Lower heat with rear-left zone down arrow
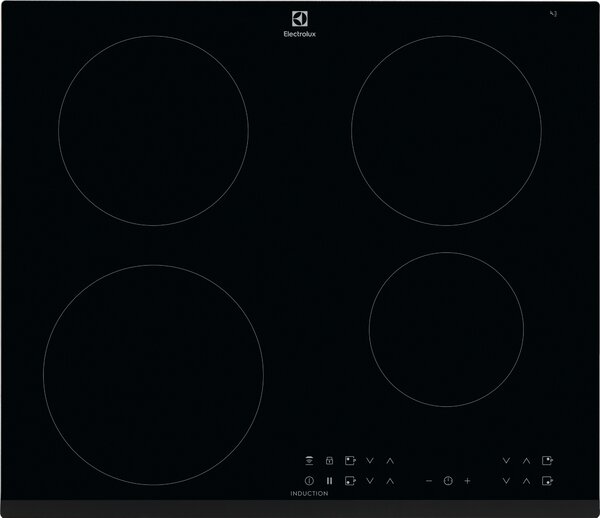The image size is (600, 518). 370,461
